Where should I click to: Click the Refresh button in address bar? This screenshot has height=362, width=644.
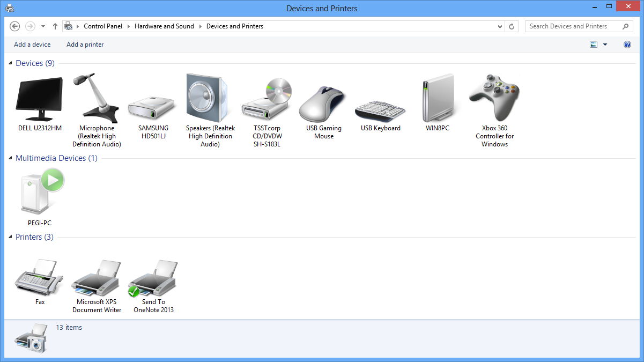[x=512, y=26]
